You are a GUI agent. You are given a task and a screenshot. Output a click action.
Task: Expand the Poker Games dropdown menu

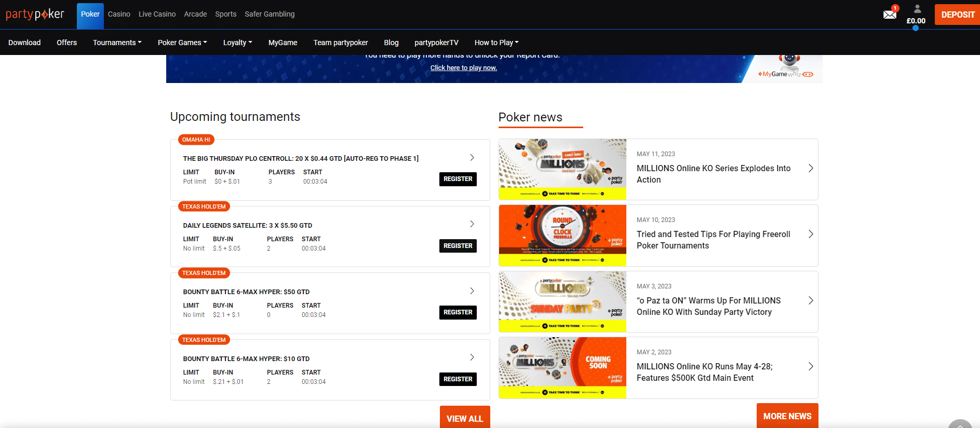[182, 43]
